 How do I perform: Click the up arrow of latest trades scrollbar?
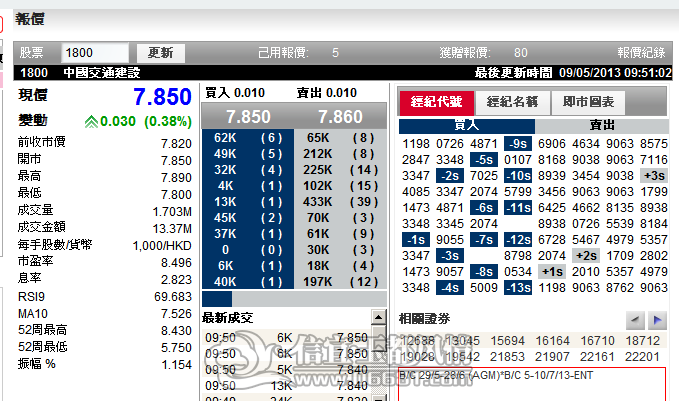tap(378, 317)
